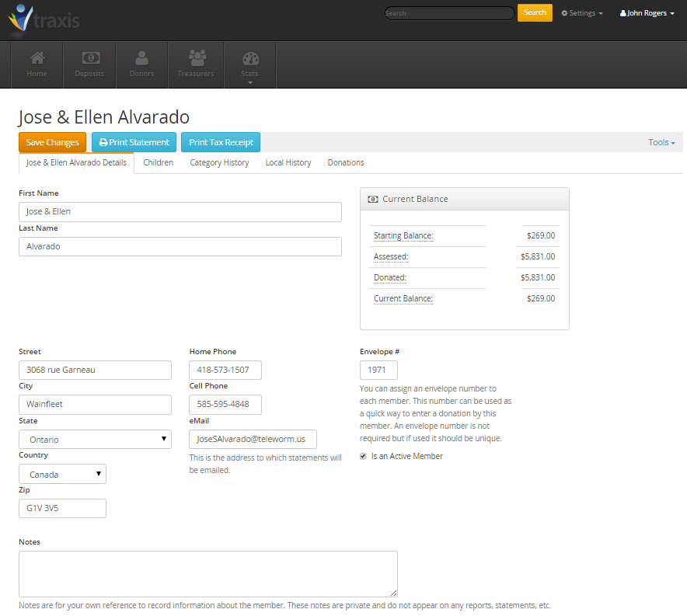The height and width of the screenshot is (616, 687).
Task: Toggle the Is an Active Member checkbox
Action: [363, 456]
